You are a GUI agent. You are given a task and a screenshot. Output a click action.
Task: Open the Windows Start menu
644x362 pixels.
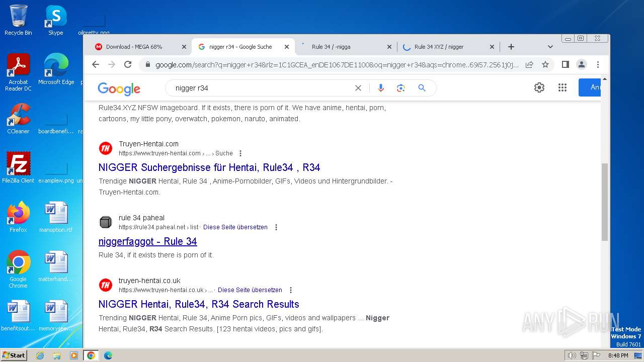14,355
